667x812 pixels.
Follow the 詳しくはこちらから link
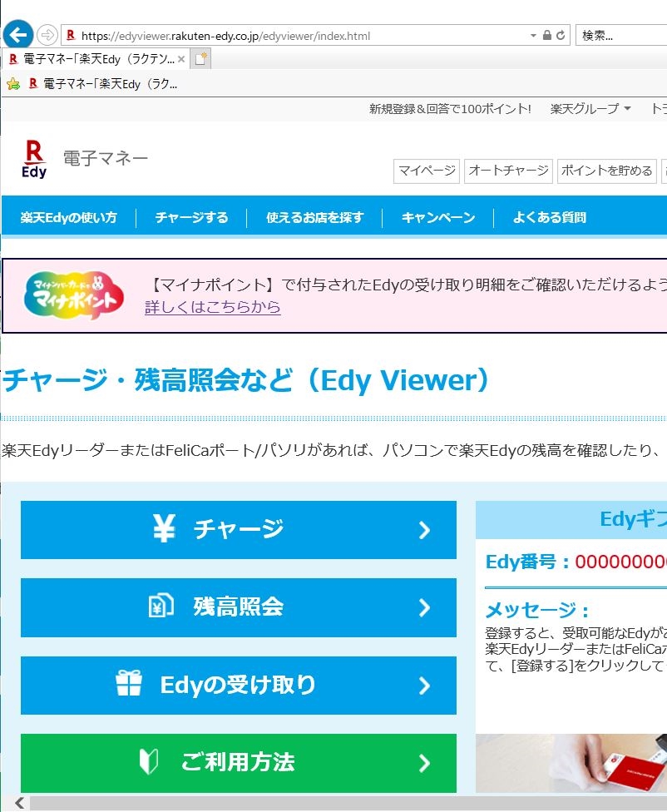point(213,307)
